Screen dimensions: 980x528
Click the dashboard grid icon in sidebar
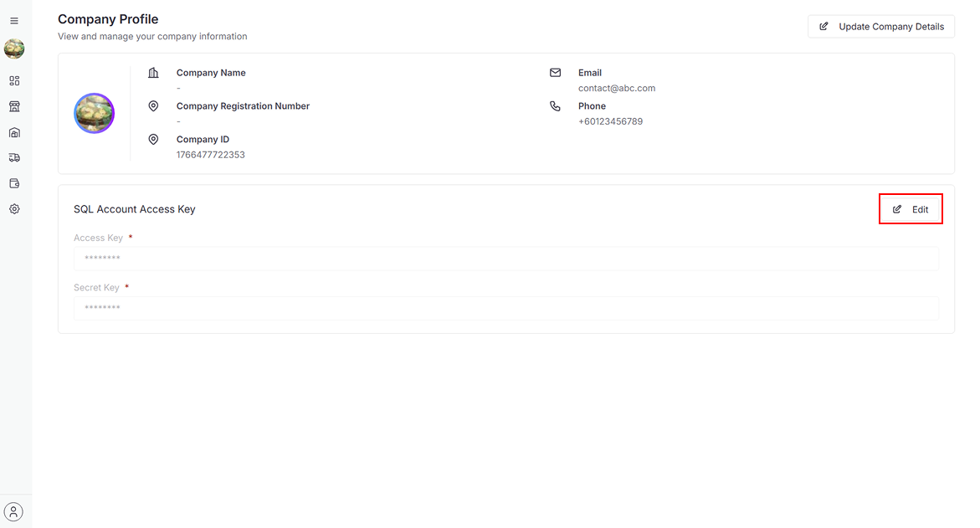(14, 81)
